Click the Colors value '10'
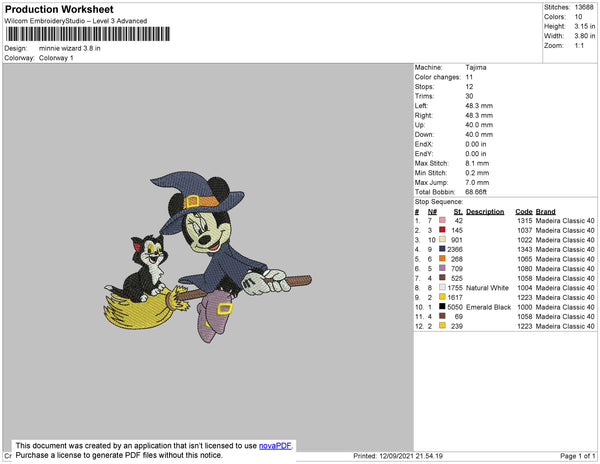Screen dimensions: 600x464 [578, 17]
